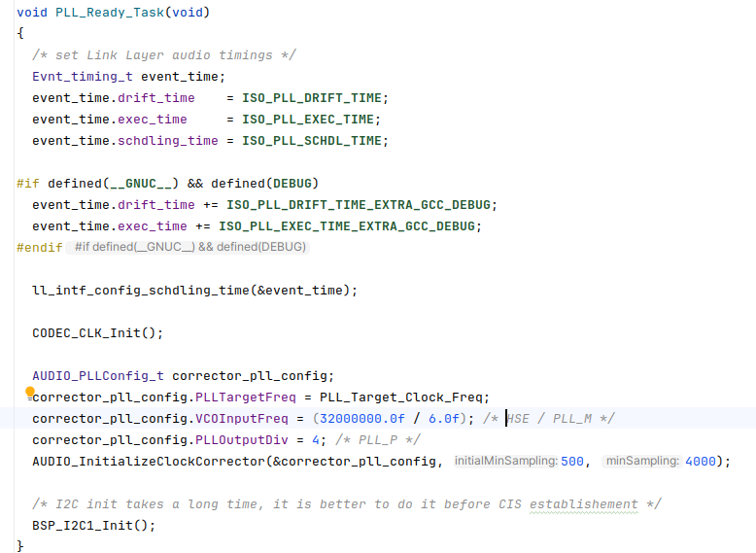
Task: Click the folded '#if defined(__GNUC__) && defined(DEBUG)' hint
Action: pyautogui.click(x=189, y=247)
